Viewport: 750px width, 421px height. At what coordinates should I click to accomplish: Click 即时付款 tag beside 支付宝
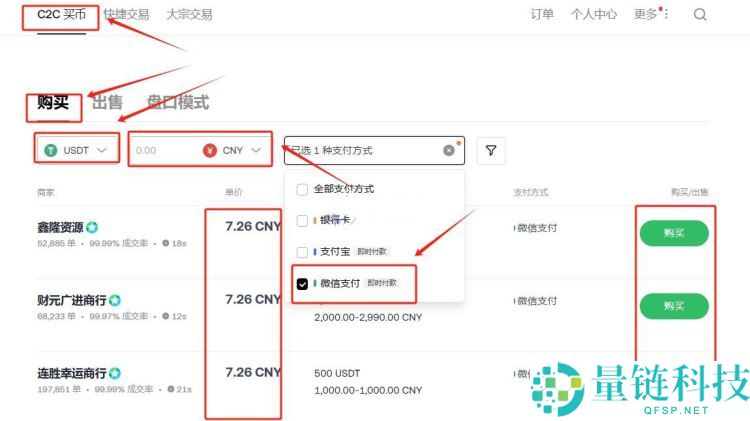tap(372, 252)
